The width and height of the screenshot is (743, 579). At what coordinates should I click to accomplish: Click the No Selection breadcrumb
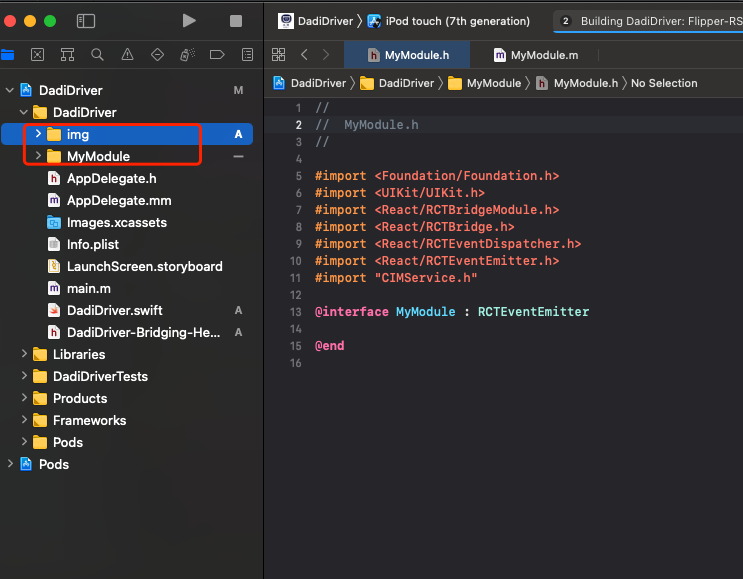[x=664, y=83]
